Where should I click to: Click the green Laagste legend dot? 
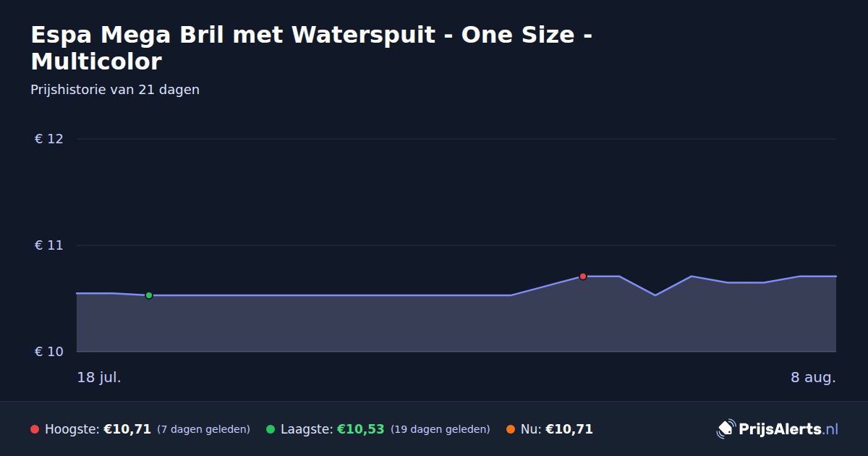tap(271, 429)
